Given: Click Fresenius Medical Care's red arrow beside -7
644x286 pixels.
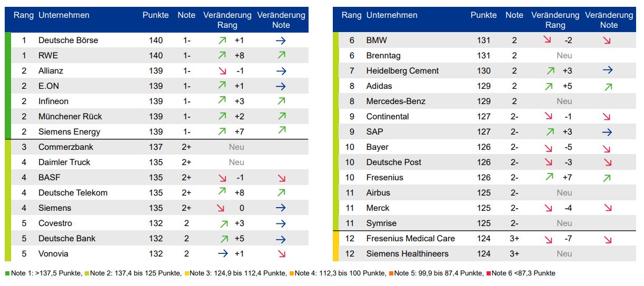Looking at the screenshot, I should click(x=549, y=239).
